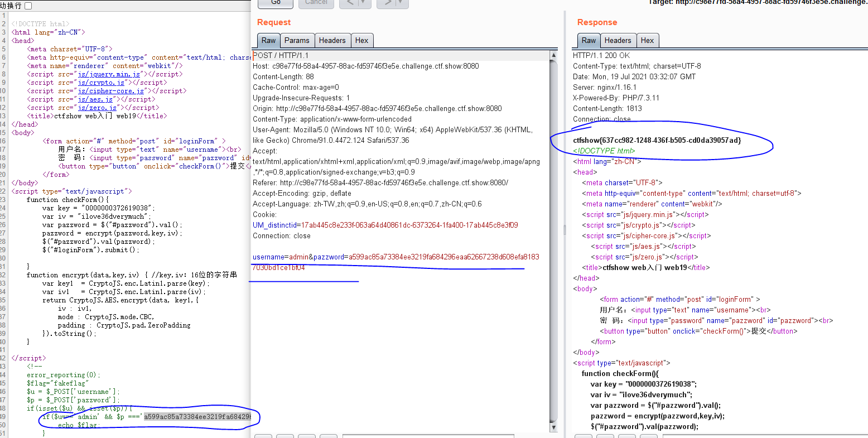Click the highlighted a599ac85a73384ee hash in source

pyautogui.click(x=197, y=417)
